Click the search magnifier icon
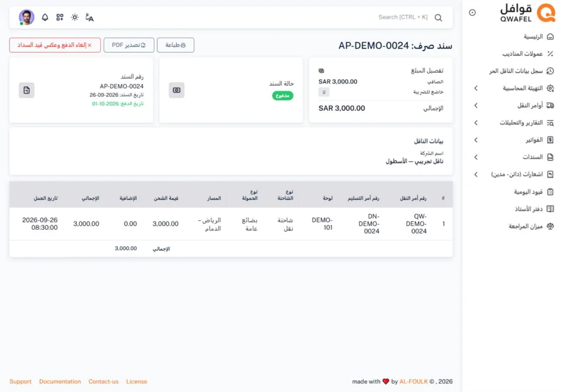 coord(438,18)
